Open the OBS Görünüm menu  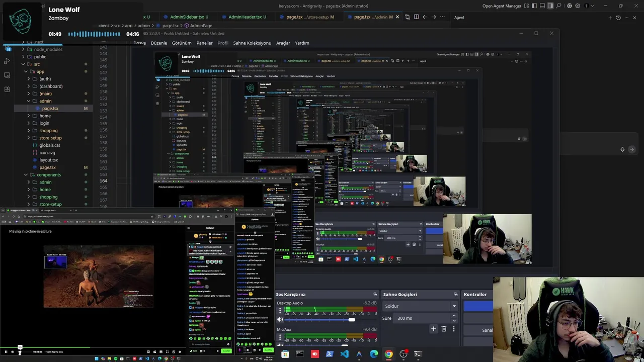click(182, 43)
